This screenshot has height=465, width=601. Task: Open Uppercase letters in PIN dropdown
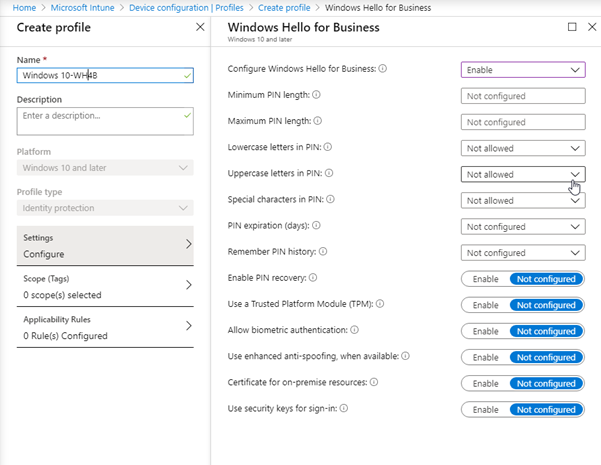[523, 174]
